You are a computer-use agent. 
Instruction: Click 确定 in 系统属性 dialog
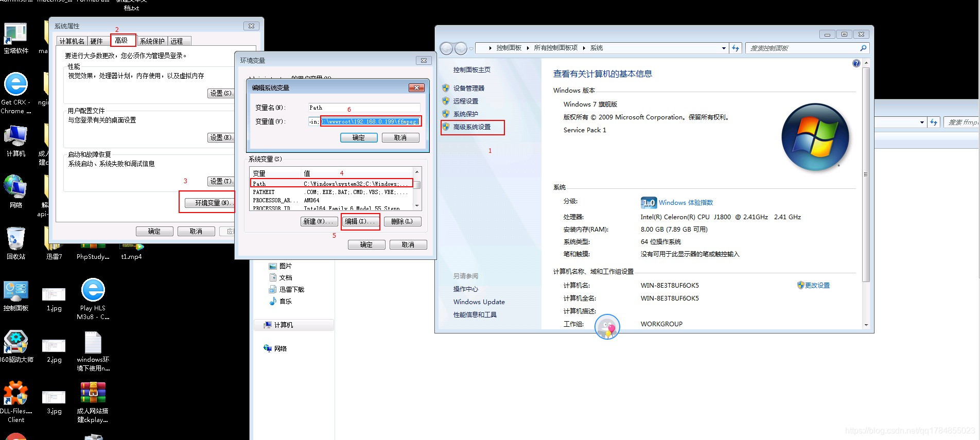pyautogui.click(x=154, y=231)
